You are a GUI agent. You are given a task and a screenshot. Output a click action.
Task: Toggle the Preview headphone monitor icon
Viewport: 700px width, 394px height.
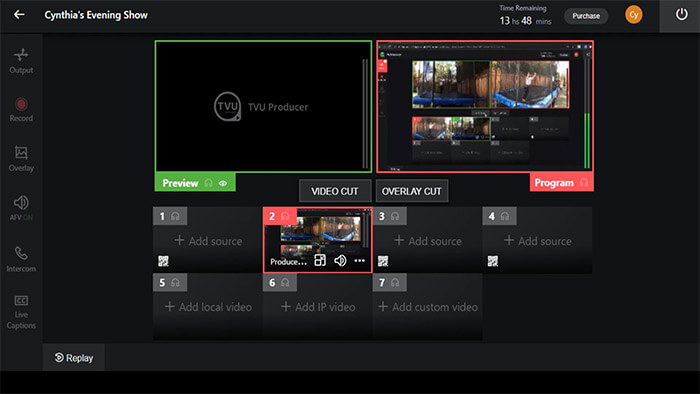[x=208, y=183]
